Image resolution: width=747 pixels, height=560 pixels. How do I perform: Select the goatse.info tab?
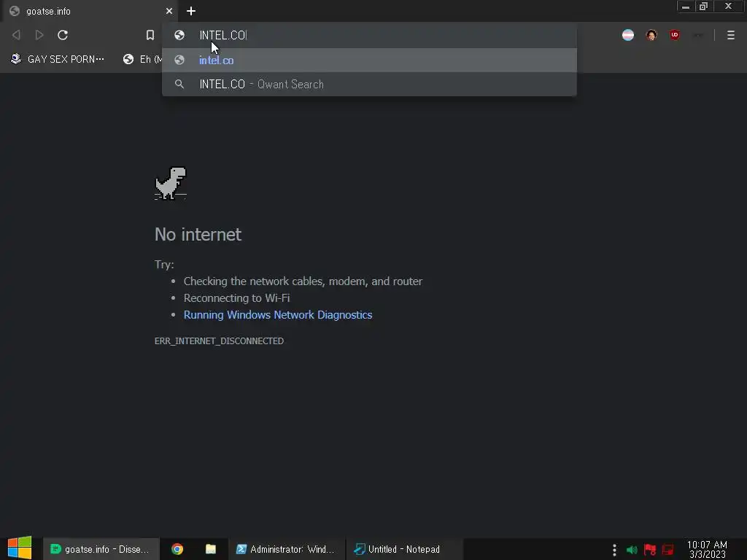tap(88, 11)
